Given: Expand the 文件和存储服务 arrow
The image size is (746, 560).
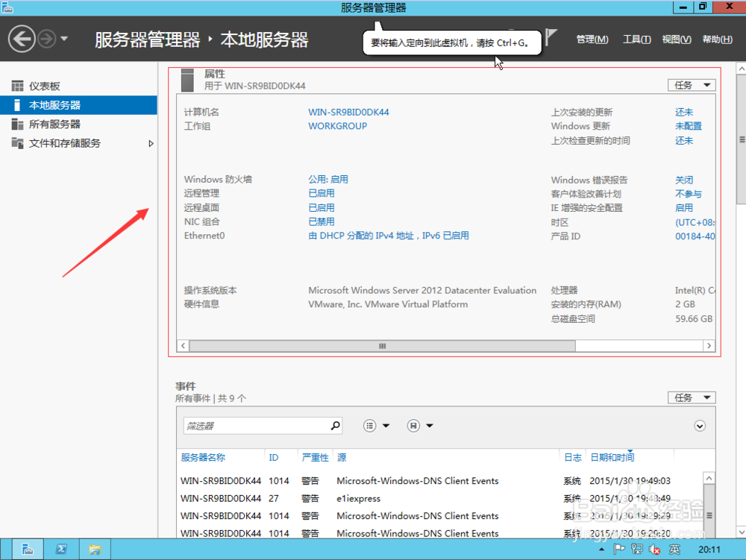Looking at the screenshot, I should click(151, 144).
